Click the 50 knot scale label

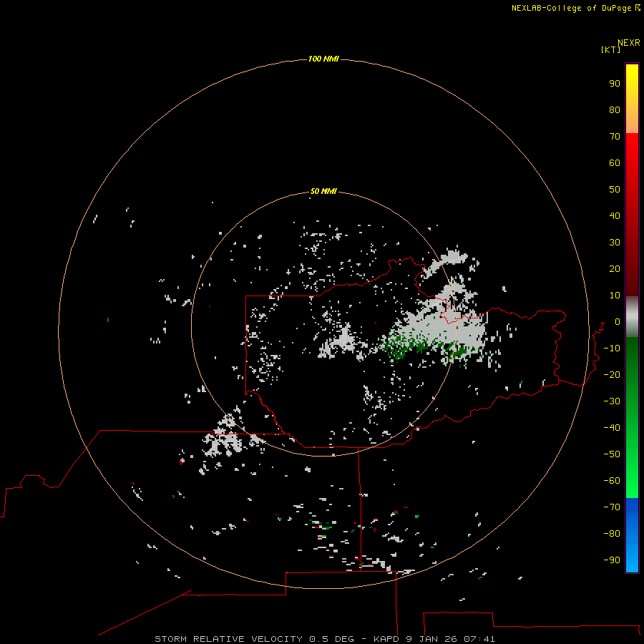point(615,190)
